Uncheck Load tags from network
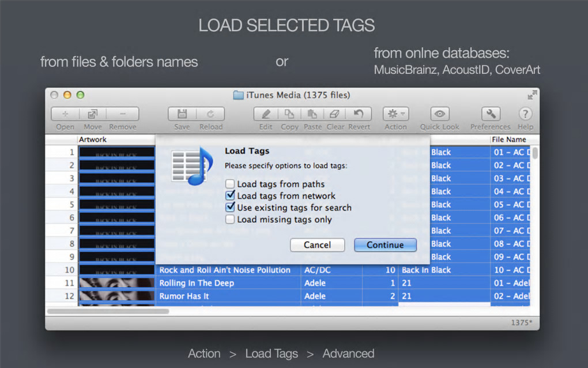The height and width of the screenshot is (368, 588). (x=230, y=196)
